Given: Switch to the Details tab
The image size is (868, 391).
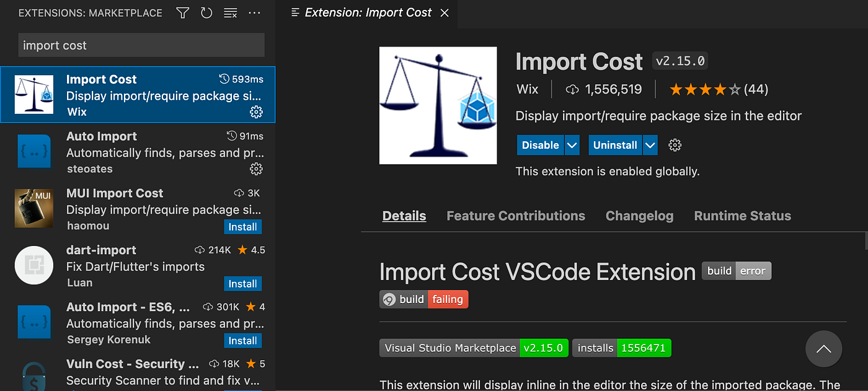Looking at the screenshot, I should (404, 216).
